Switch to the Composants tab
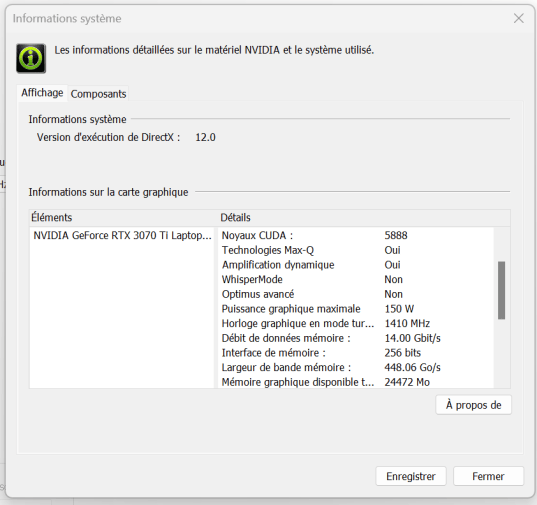Viewport: 537px width, 505px height. click(x=98, y=94)
